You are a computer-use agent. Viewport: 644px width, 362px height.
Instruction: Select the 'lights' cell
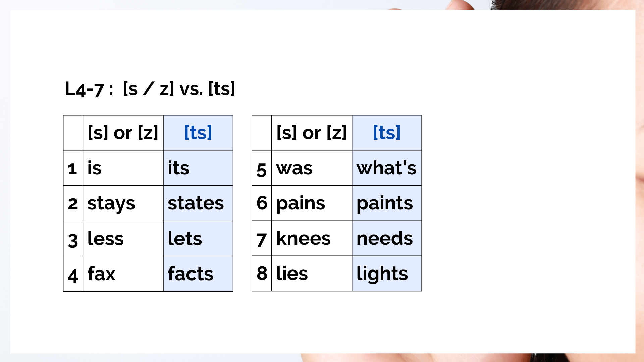coord(387,274)
